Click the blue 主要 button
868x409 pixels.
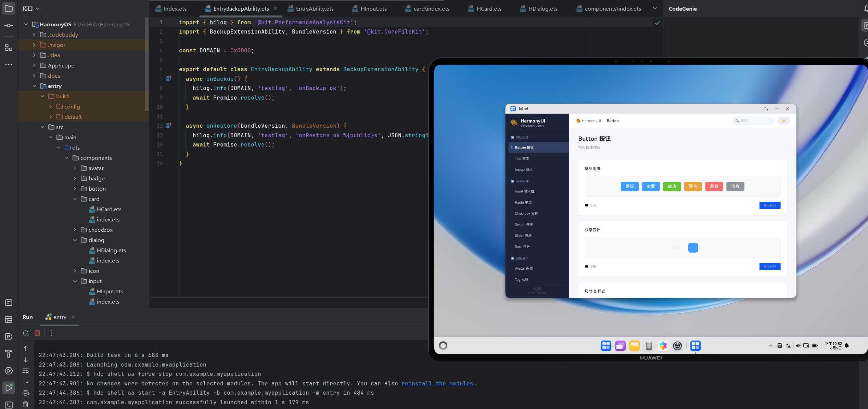pos(651,187)
